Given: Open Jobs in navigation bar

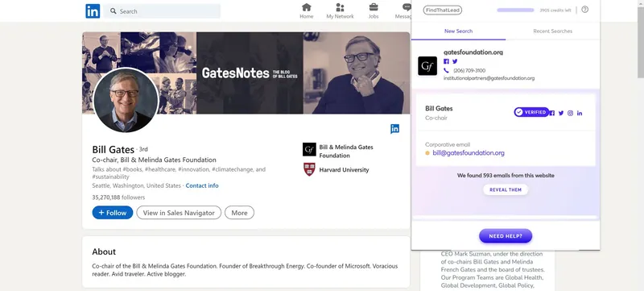Looking at the screenshot, I should (374, 11).
